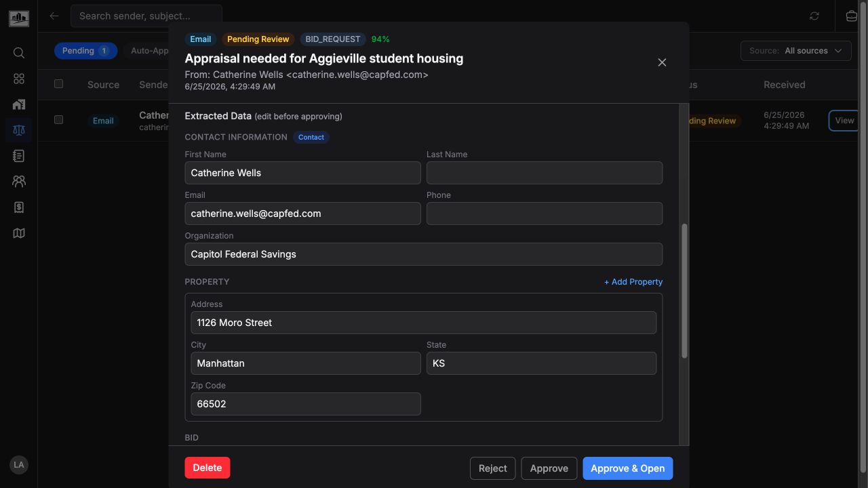Click the 94% confidence score

click(380, 39)
